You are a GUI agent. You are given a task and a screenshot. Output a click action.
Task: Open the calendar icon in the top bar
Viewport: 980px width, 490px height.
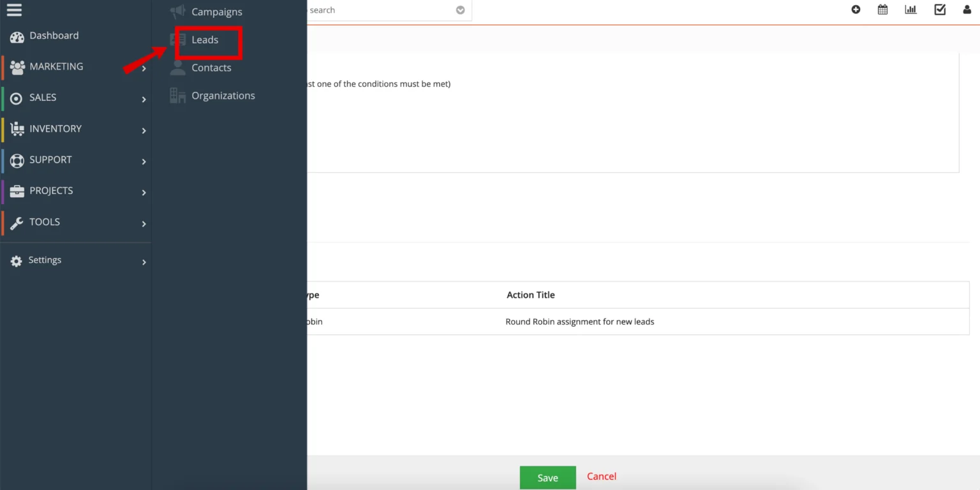[x=882, y=10]
